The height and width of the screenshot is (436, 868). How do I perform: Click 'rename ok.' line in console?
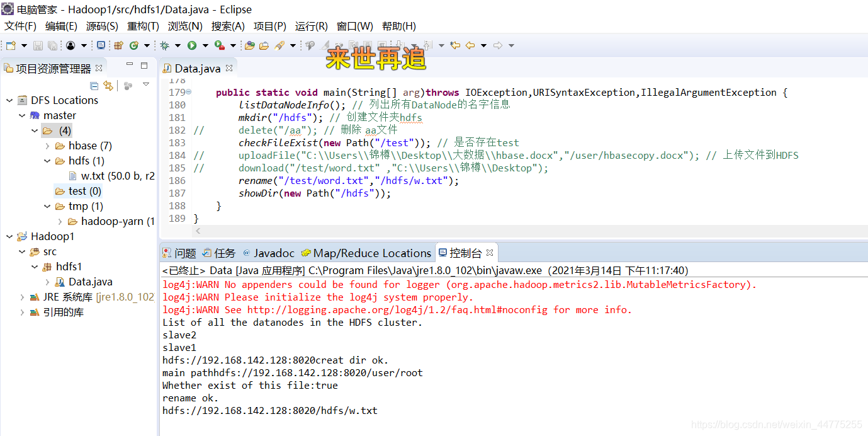190,398
